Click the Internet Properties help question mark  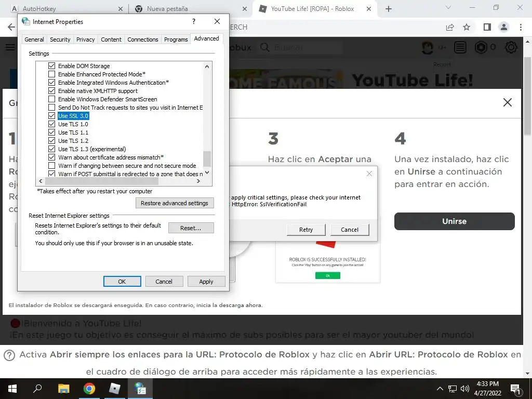pyautogui.click(x=194, y=21)
